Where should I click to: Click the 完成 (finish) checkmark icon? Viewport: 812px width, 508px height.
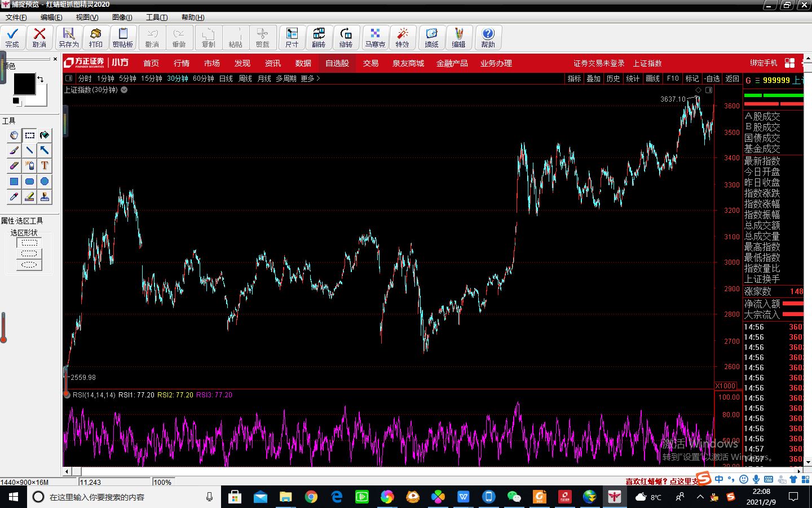(12, 37)
